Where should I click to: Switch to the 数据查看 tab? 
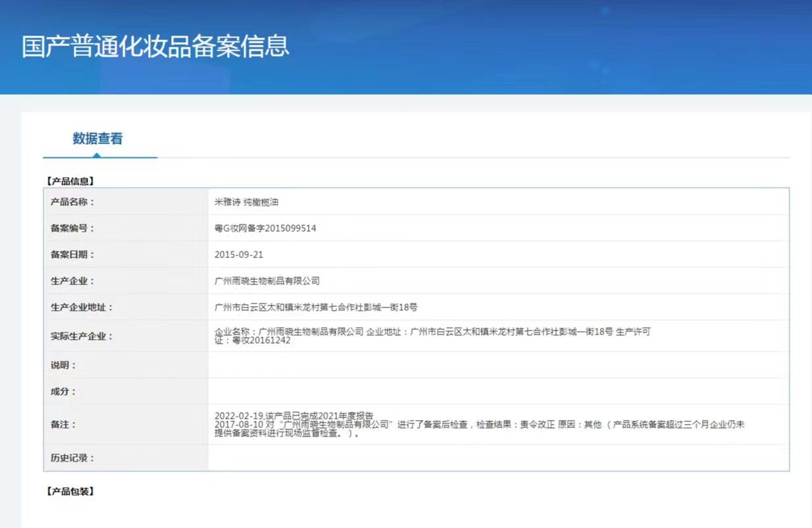point(97,139)
